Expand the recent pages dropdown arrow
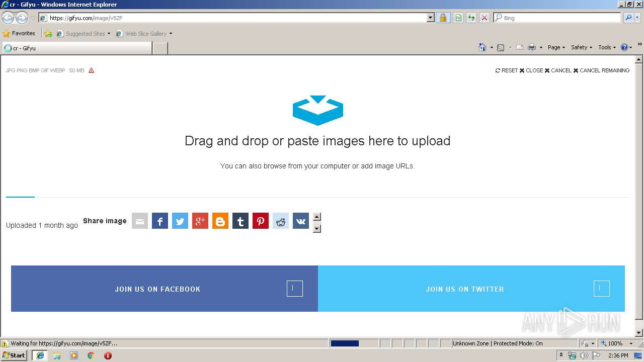The width and height of the screenshot is (644, 362). pos(33,18)
